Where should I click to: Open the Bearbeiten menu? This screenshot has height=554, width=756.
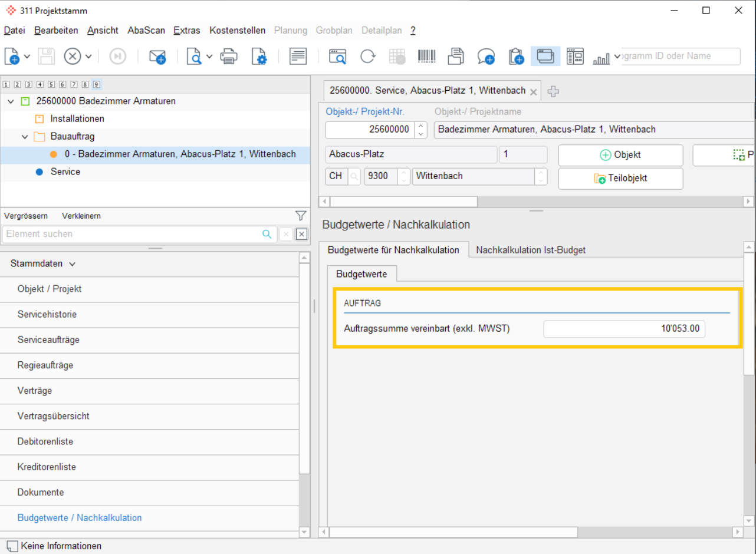pyautogui.click(x=56, y=30)
